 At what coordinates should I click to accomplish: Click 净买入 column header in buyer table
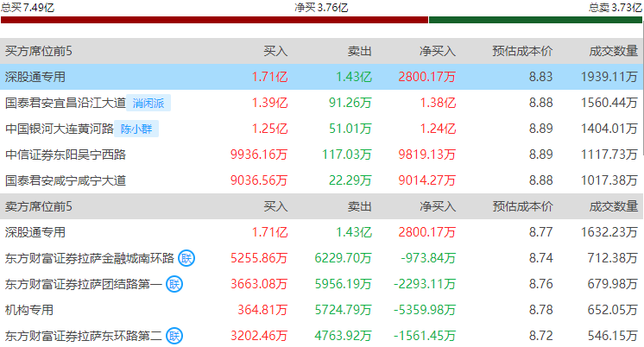[x=438, y=51]
